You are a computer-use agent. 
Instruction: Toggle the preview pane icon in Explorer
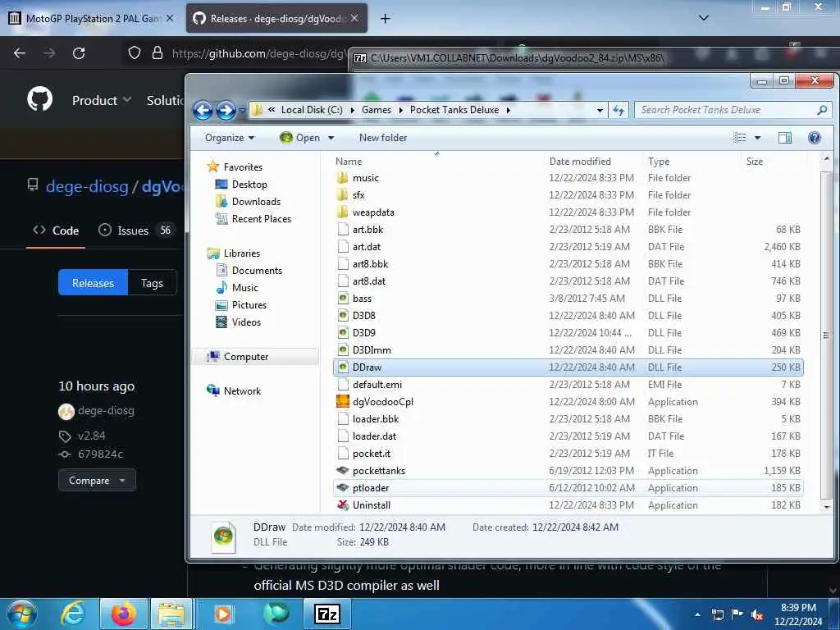(x=785, y=138)
